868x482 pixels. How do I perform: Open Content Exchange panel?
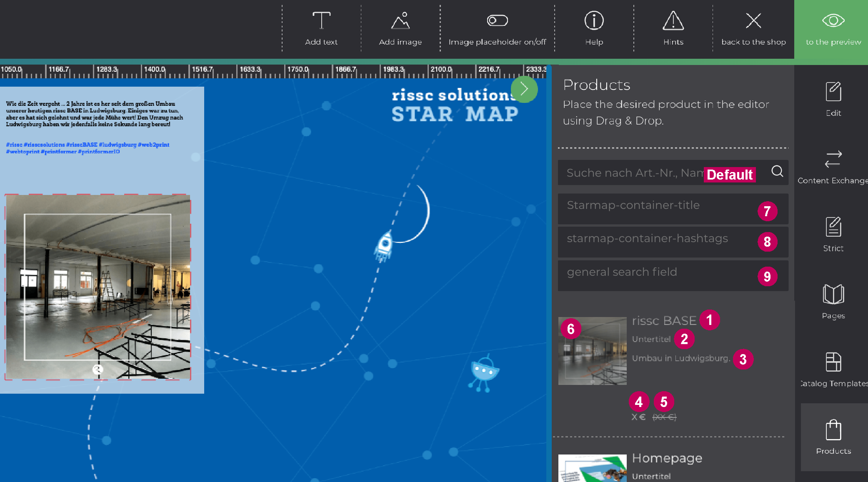833,166
